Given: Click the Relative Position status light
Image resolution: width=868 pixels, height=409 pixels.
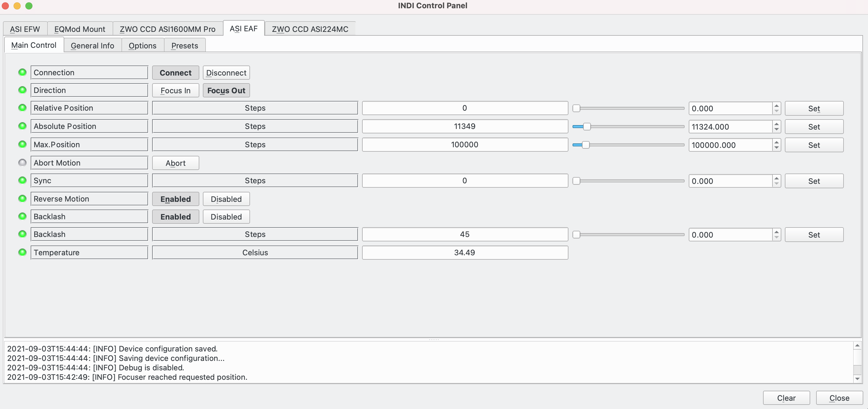Looking at the screenshot, I should (22, 108).
